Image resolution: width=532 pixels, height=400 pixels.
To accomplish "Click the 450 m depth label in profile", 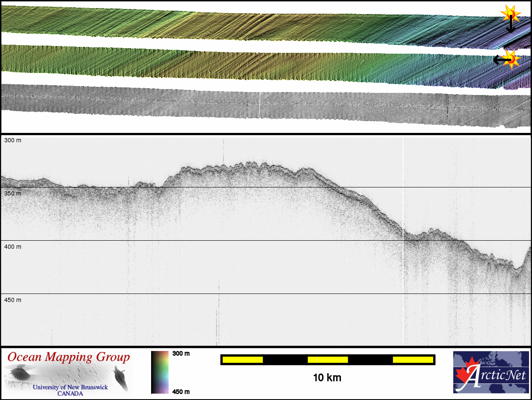I will 12,300.
